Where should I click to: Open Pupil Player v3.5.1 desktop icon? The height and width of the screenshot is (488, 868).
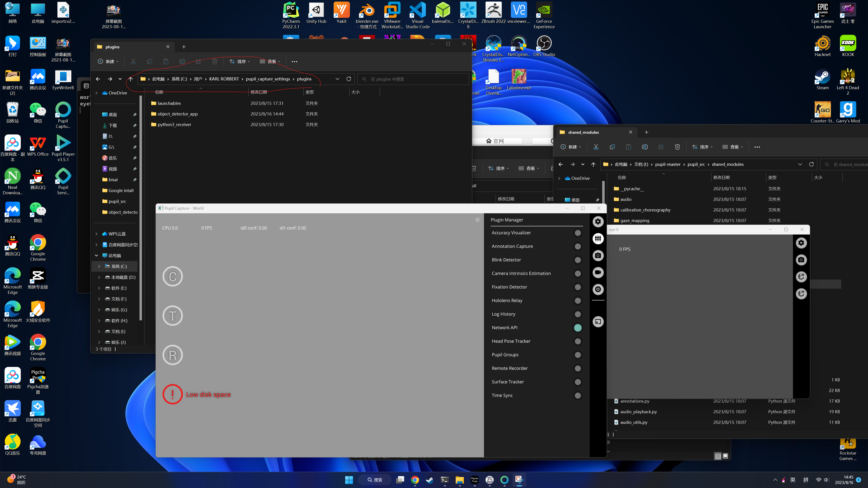click(x=63, y=148)
